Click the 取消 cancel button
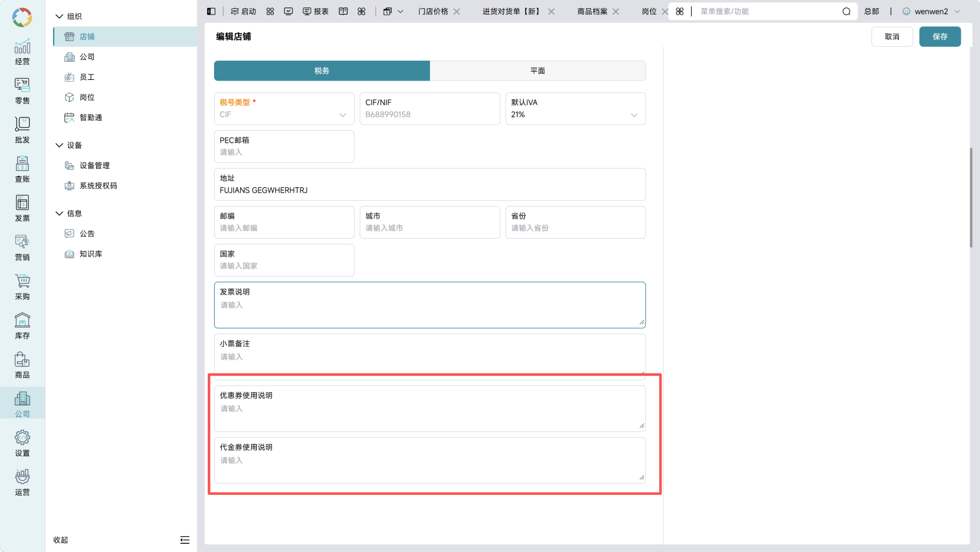980x552 pixels. point(892,36)
